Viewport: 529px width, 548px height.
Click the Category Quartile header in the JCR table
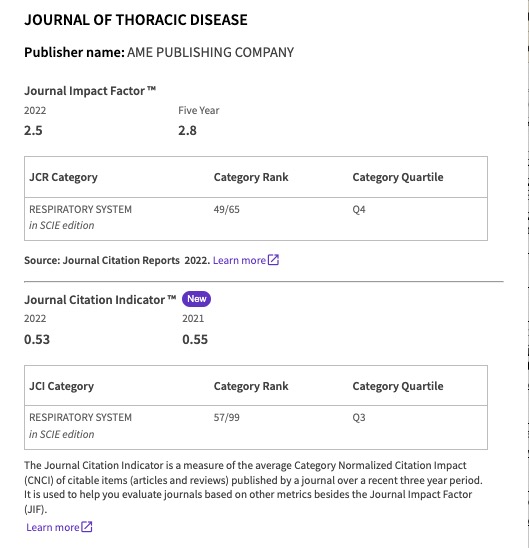coord(398,177)
